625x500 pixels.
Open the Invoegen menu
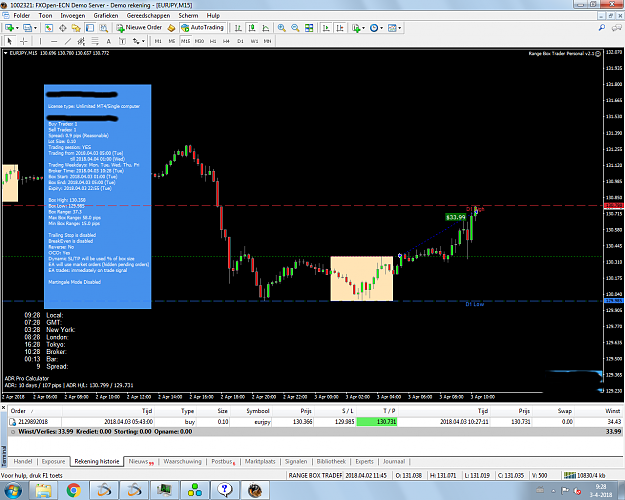(x=73, y=16)
